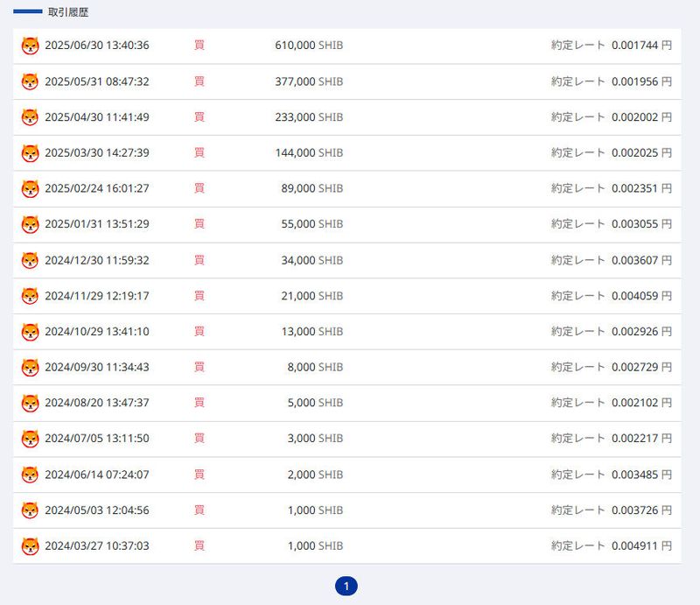
Task: Click the SHIB icon for 2025/06/30 trade
Action: [31, 46]
